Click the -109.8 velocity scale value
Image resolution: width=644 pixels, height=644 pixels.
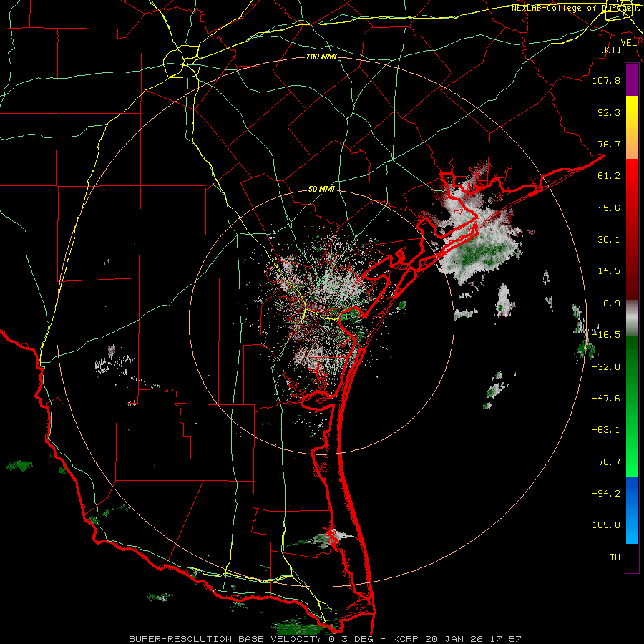603,525
